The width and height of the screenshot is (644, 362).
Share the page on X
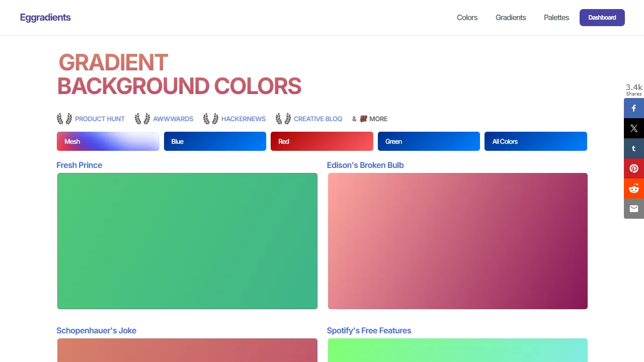633,128
